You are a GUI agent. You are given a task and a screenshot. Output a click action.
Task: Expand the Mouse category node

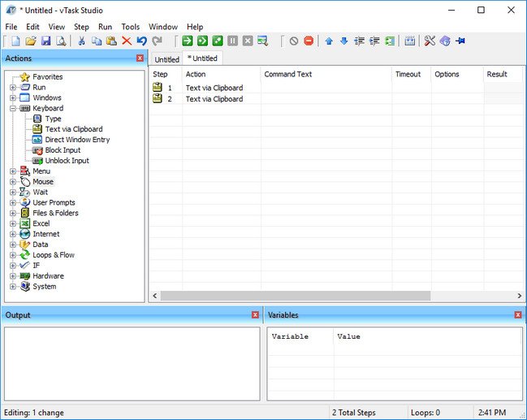(x=13, y=182)
